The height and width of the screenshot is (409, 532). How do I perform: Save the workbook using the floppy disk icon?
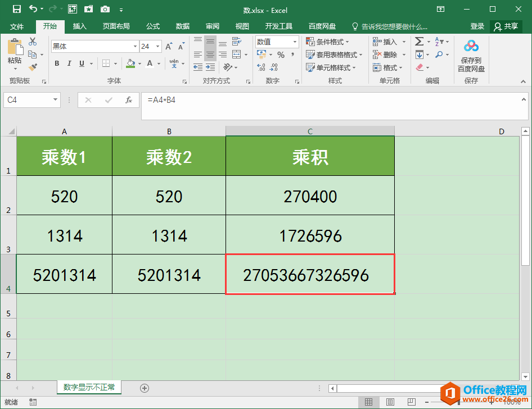pos(17,9)
